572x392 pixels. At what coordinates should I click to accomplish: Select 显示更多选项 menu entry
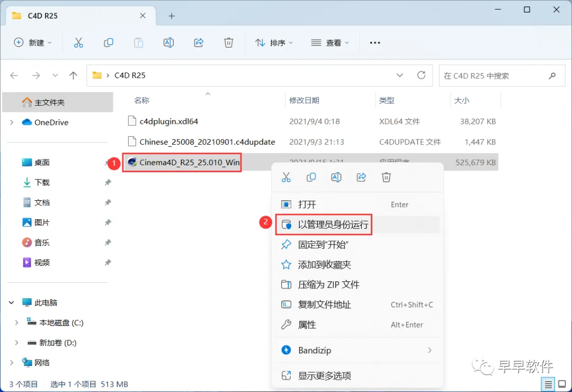(x=358, y=376)
